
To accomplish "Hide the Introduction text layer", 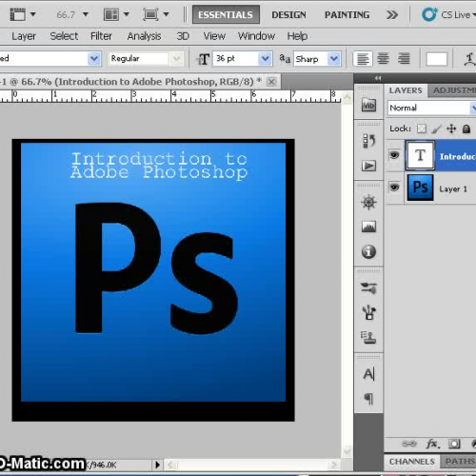I will (x=394, y=155).
